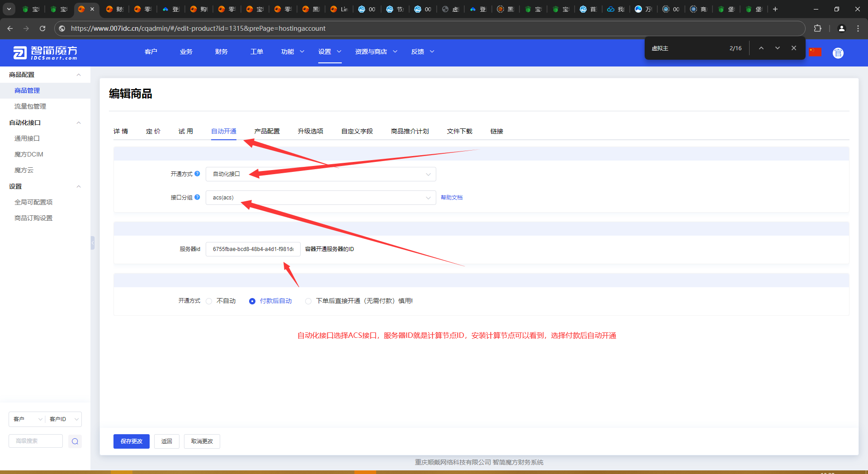
Task: Switch to the 升级选项 tab
Action: 311,131
